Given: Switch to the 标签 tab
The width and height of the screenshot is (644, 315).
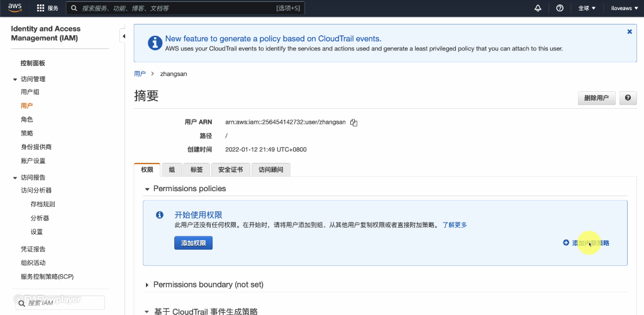Looking at the screenshot, I should 196,170.
